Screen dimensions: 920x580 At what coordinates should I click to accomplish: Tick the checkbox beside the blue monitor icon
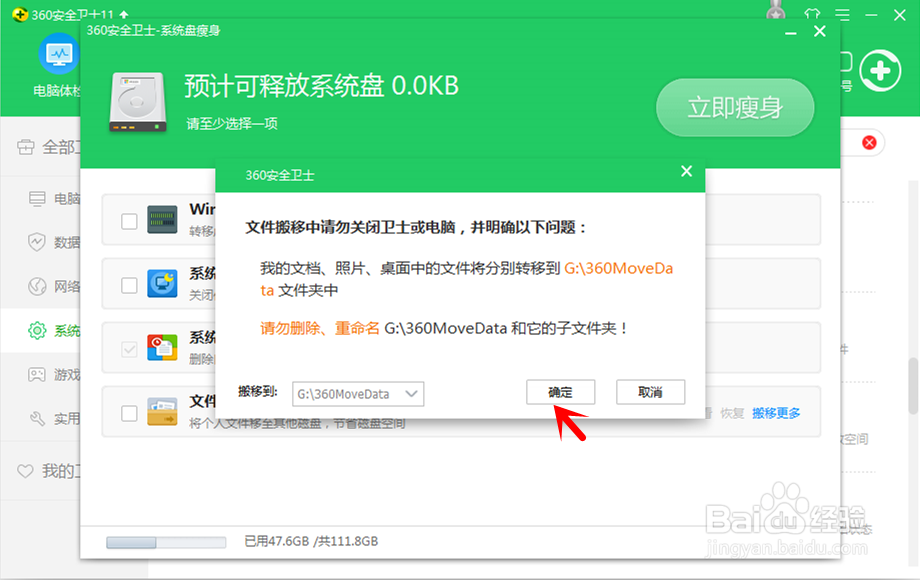coord(129,286)
